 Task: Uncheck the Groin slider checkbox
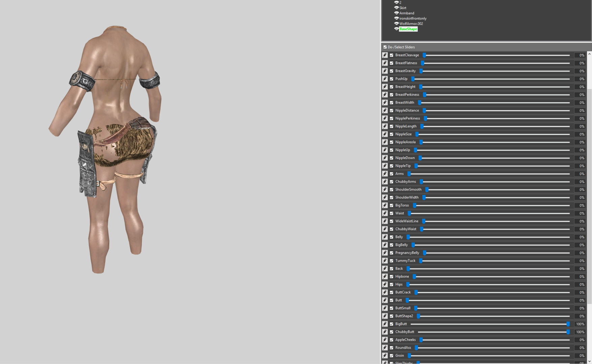click(392, 356)
